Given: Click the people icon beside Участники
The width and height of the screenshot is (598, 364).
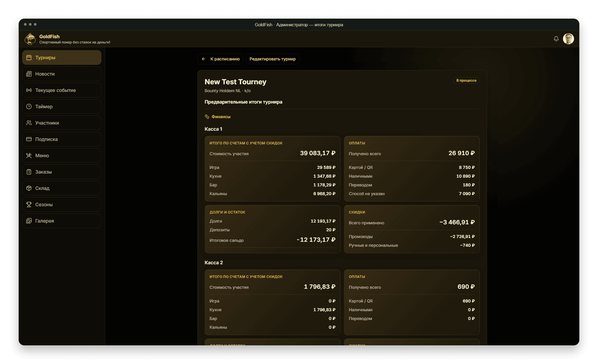Looking at the screenshot, I should (29, 123).
